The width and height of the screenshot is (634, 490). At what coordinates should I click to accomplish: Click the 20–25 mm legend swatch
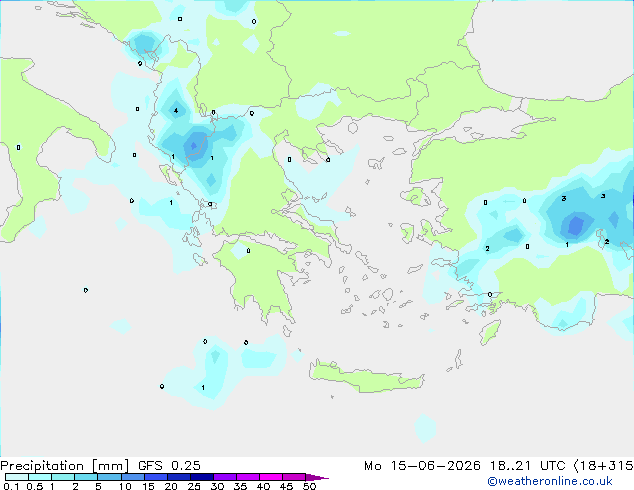tap(179, 477)
